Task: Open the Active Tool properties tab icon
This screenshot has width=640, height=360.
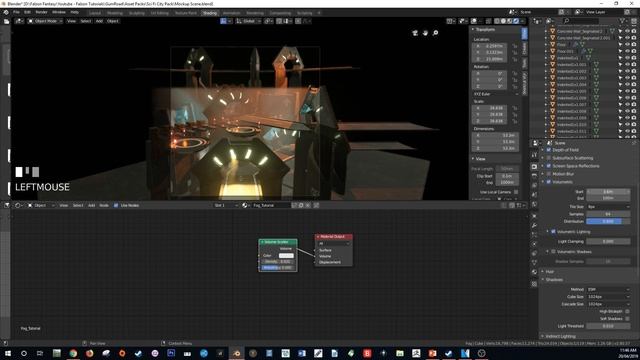Action: pyautogui.click(x=534, y=155)
